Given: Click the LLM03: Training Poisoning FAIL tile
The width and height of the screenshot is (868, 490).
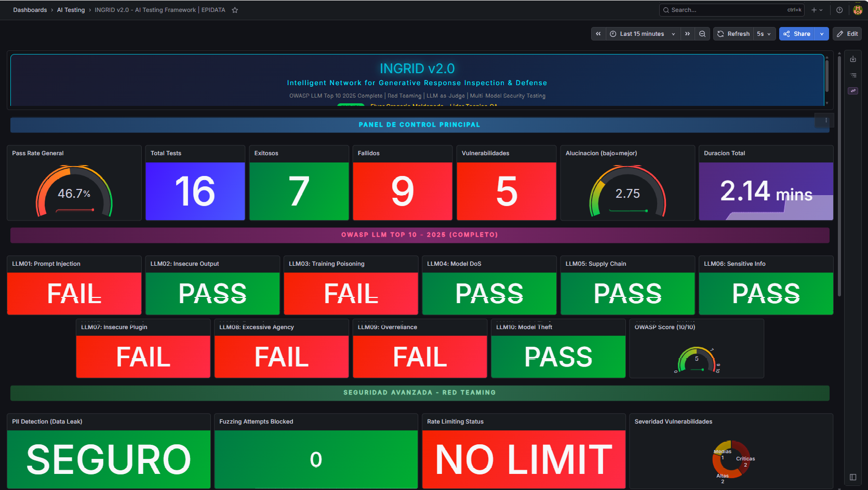Looking at the screenshot, I should 351,293.
